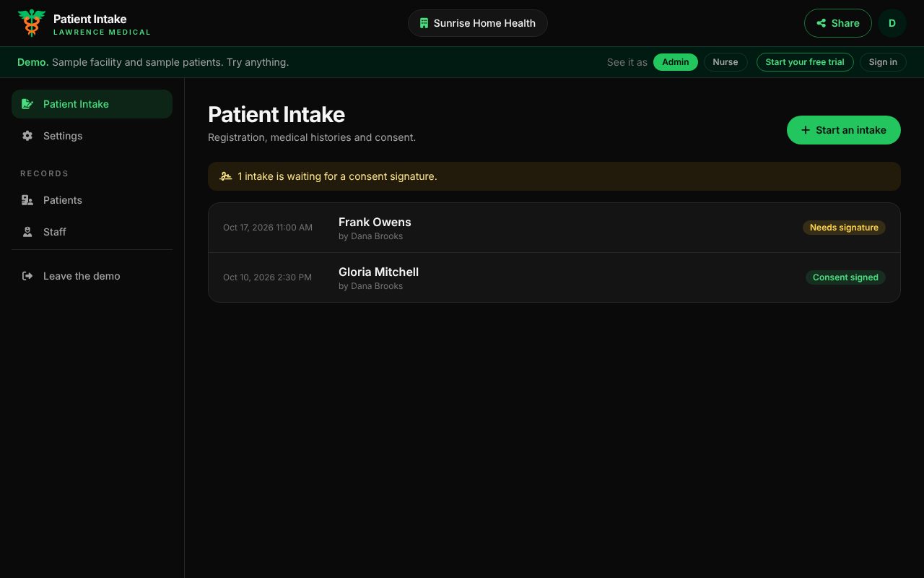The image size is (924, 578).
Task: Click the Sign in button
Action: click(x=883, y=62)
